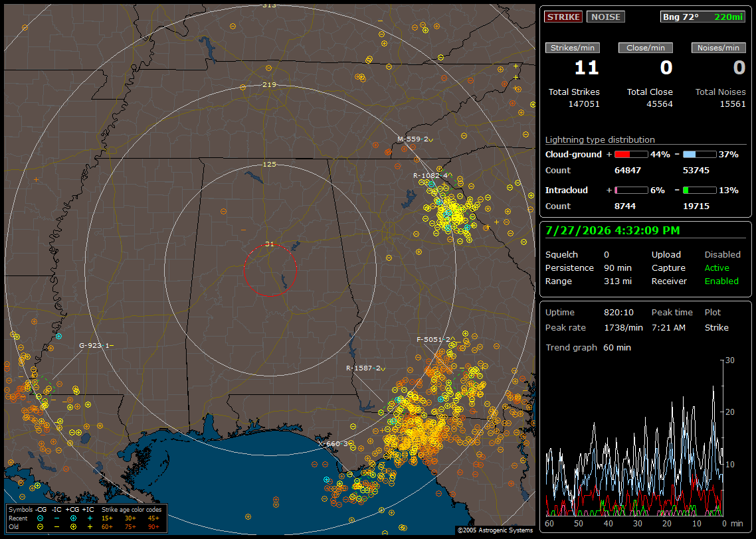
Task: Click the Noises/min label box
Action: click(718, 48)
